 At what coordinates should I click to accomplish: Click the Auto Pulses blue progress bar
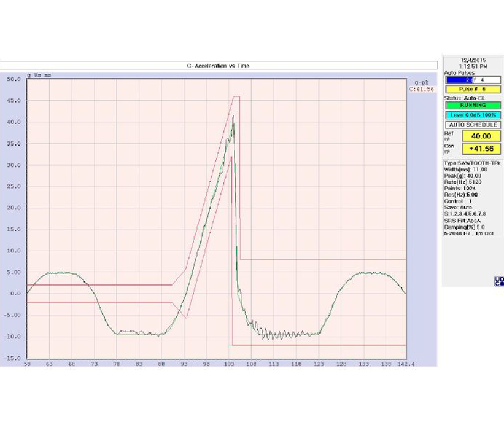tap(473, 80)
